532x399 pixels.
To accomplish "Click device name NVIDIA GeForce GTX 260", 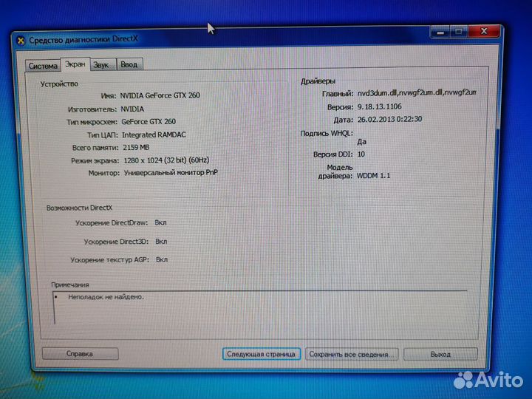I will click(x=160, y=95).
